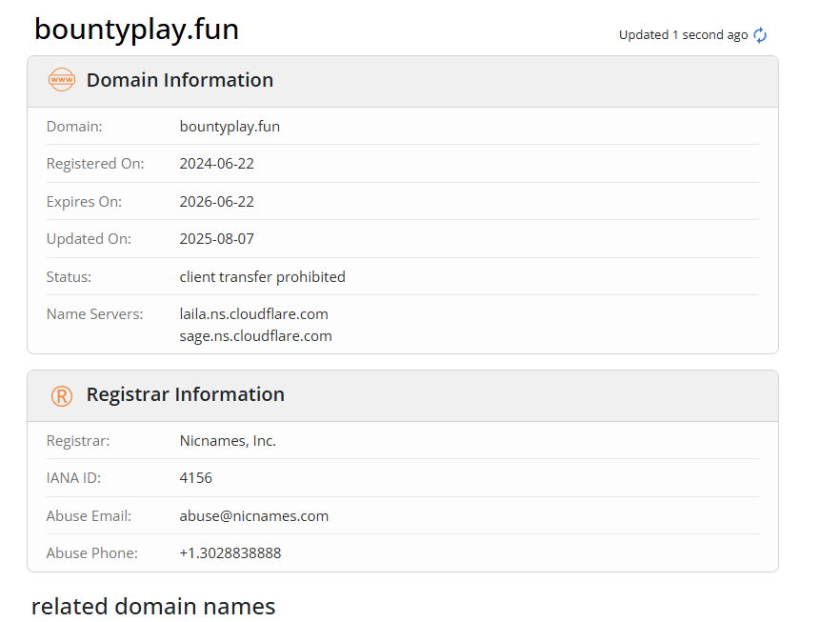Click the bountyplay.fun page title
The height and width of the screenshot is (622, 840).
pos(136,30)
